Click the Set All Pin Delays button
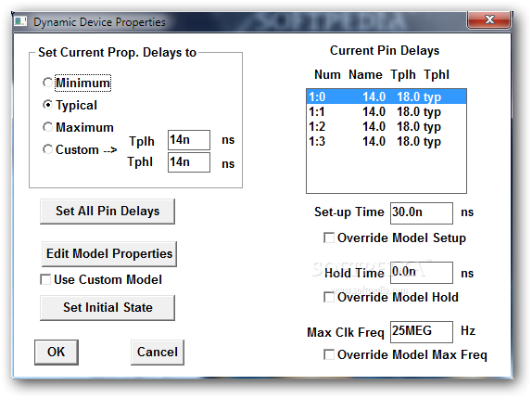The height and width of the screenshot is (398, 532). pyautogui.click(x=108, y=212)
